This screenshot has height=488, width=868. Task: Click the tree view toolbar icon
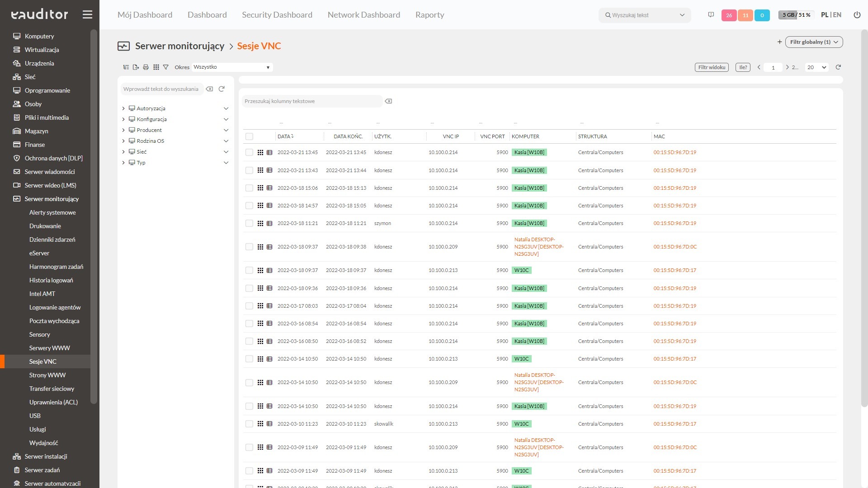pos(126,67)
